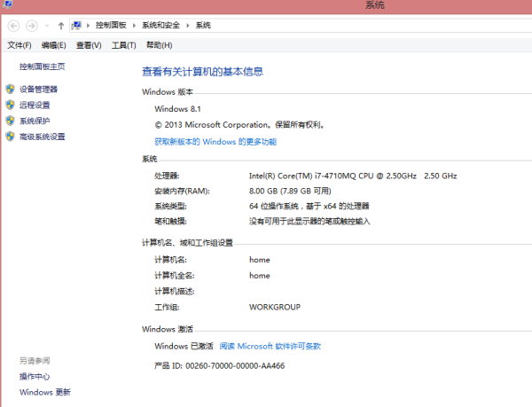532x407 pixels.
Task: Click the Windows 8.1 edition text
Action: [x=178, y=109]
